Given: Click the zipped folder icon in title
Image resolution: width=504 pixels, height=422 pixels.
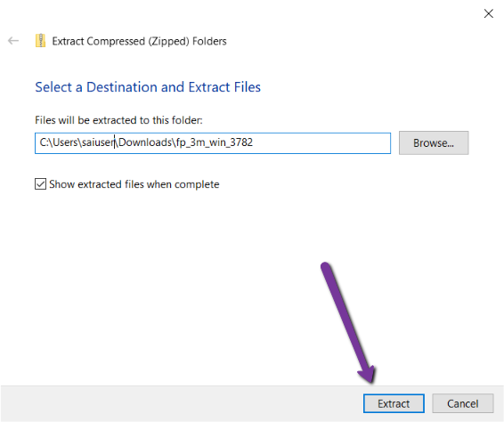Looking at the screenshot, I should tap(40, 41).
